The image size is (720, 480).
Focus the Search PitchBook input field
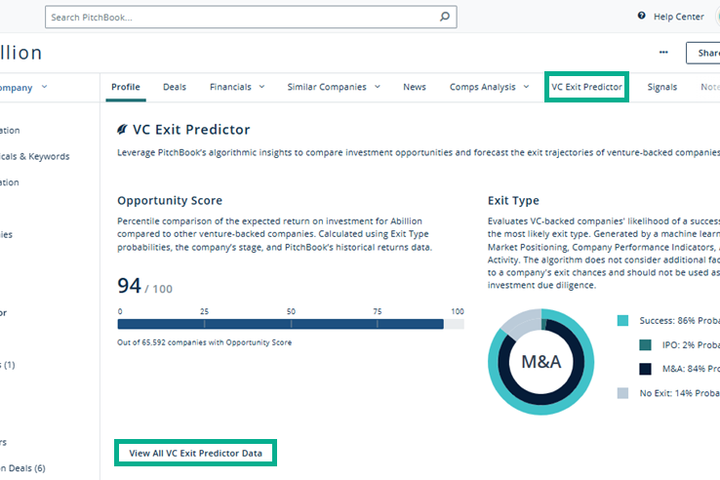click(251, 17)
